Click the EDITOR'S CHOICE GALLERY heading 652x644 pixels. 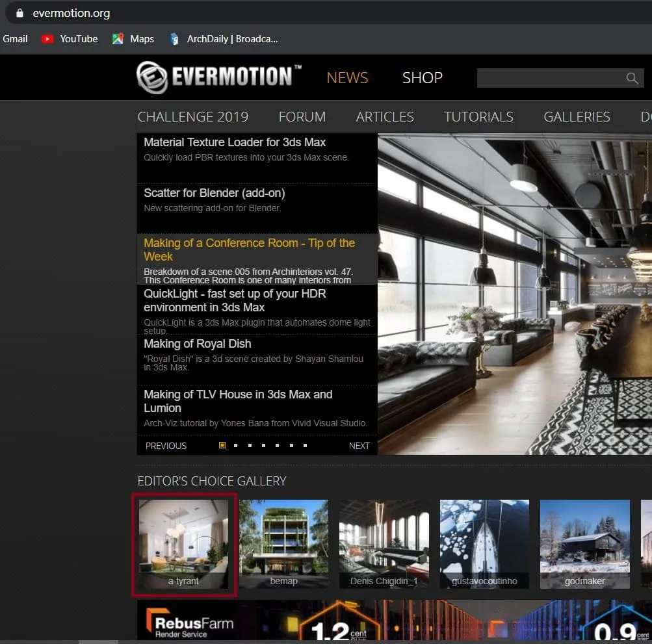(x=212, y=481)
